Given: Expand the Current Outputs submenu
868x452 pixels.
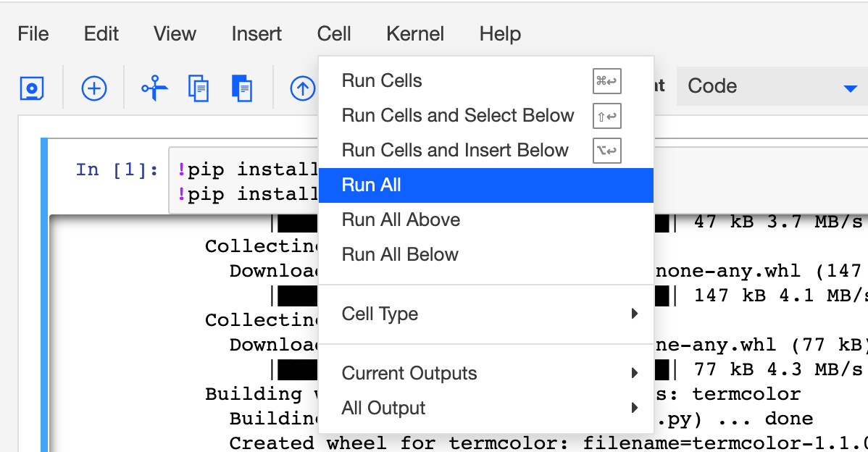Looking at the screenshot, I should 486,374.
